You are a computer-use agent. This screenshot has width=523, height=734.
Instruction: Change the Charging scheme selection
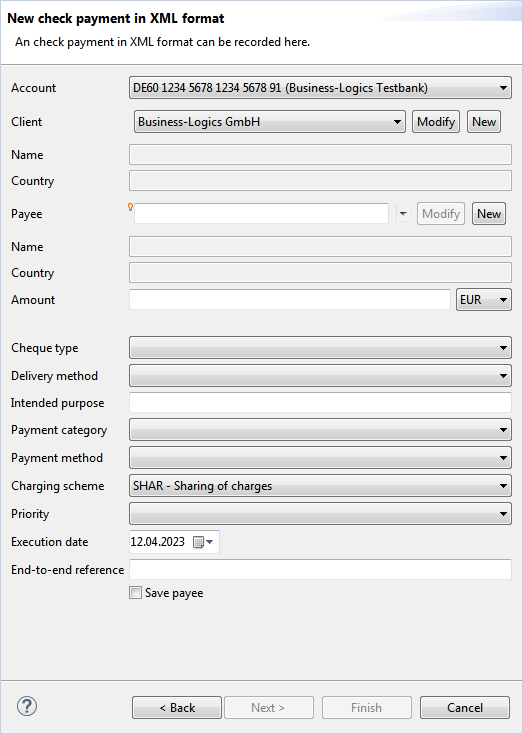pyautogui.click(x=320, y=486)
